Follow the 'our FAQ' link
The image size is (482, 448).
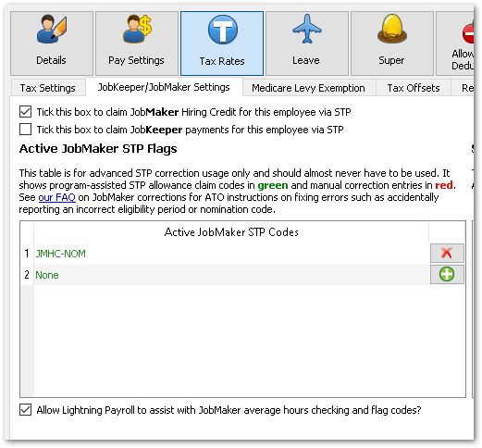pos(56,197)
